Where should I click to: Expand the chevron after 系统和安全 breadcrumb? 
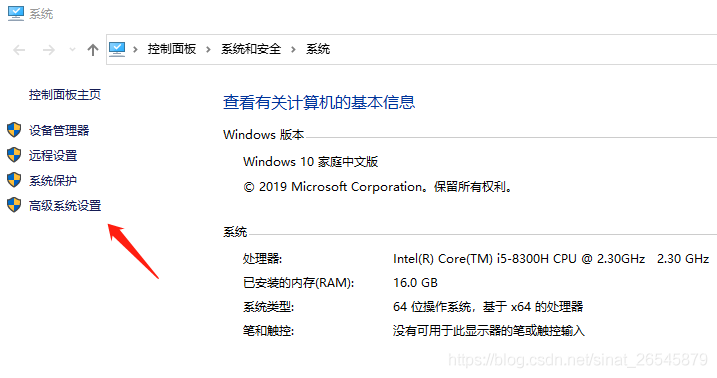[x=293, y=49]
